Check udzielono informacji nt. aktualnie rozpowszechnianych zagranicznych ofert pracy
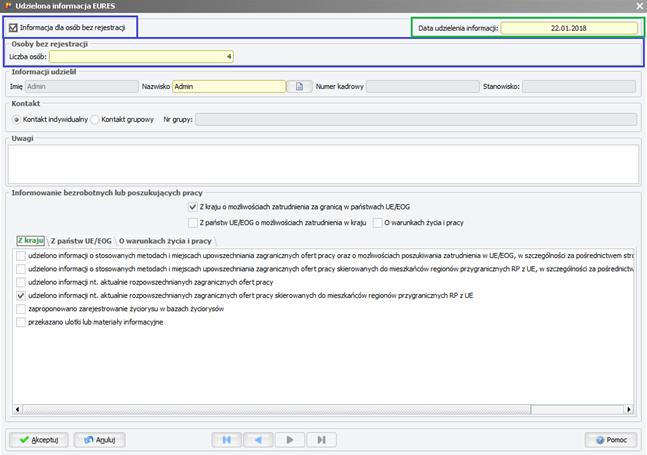647x455 pixels. 21,282
